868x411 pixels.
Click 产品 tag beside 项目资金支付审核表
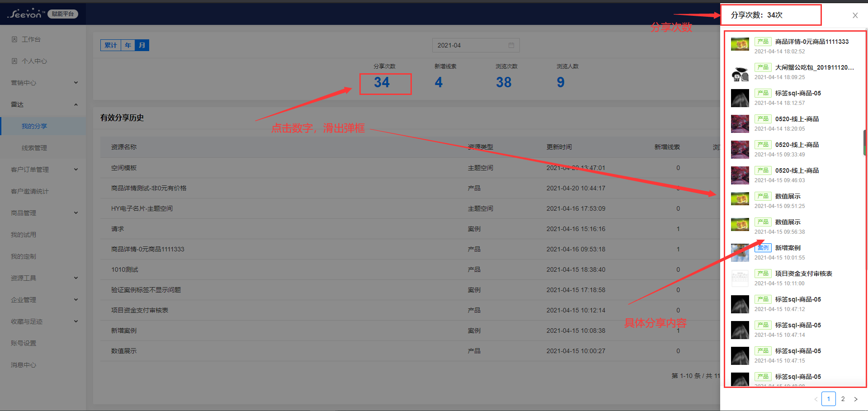(x=763, y=274)
